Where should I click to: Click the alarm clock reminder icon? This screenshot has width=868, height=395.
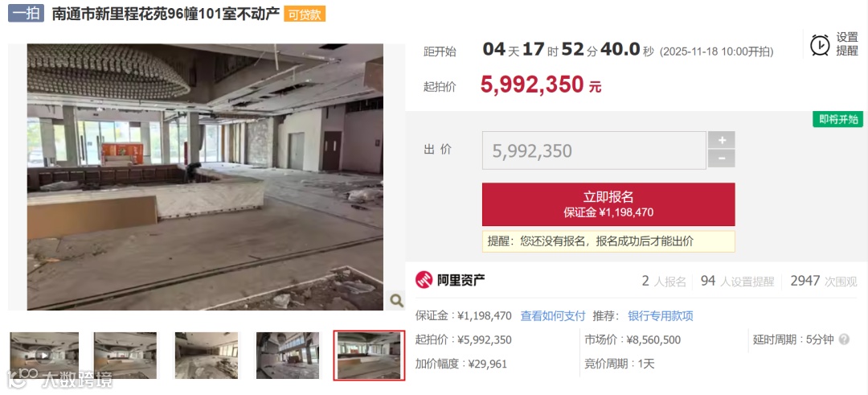[819, 45]
